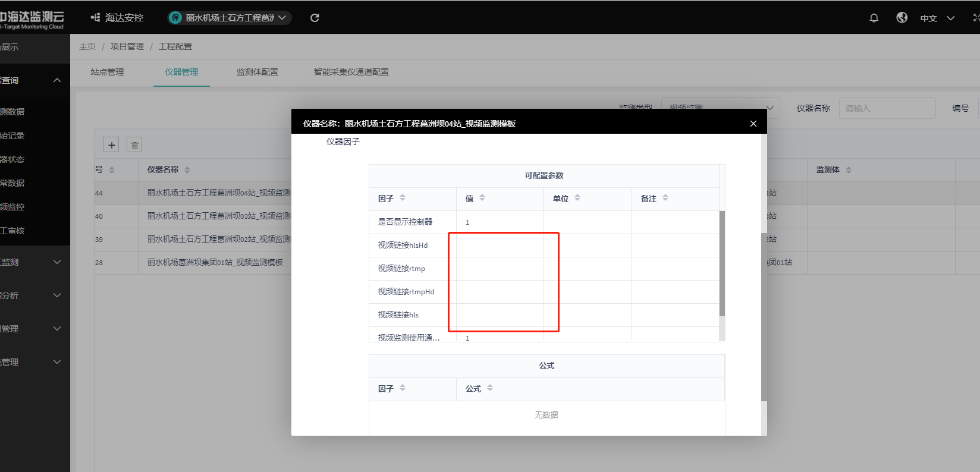This screenshot has height=472, width=980.
Task: Click the 仪器名称 search input field
Action: tap(887, 108)
